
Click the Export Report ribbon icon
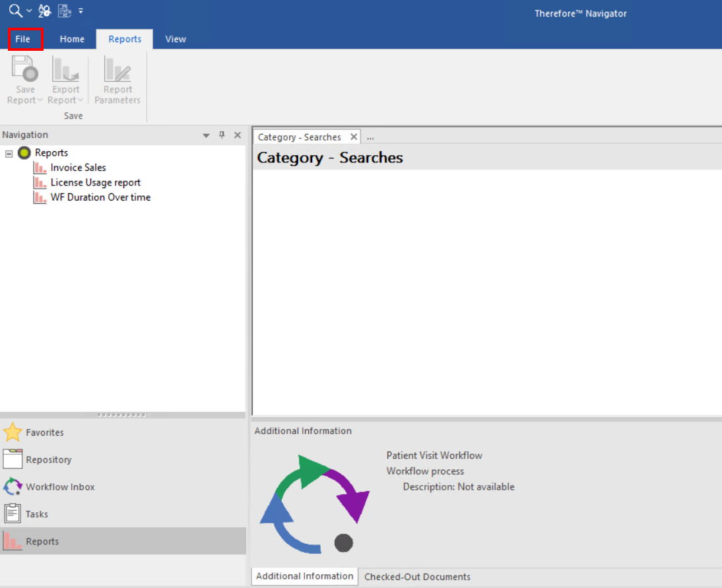(65, 75)
